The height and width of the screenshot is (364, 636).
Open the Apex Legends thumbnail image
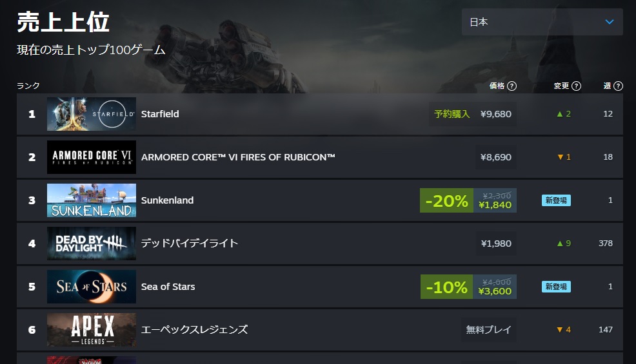92,330
